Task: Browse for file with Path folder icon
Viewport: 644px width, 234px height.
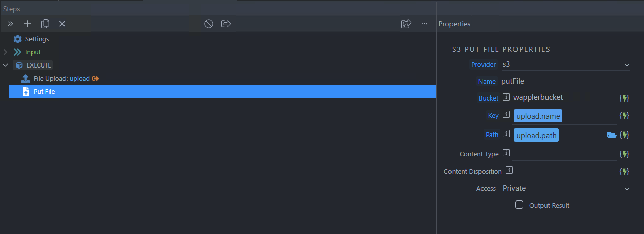Action: [611, 135]
